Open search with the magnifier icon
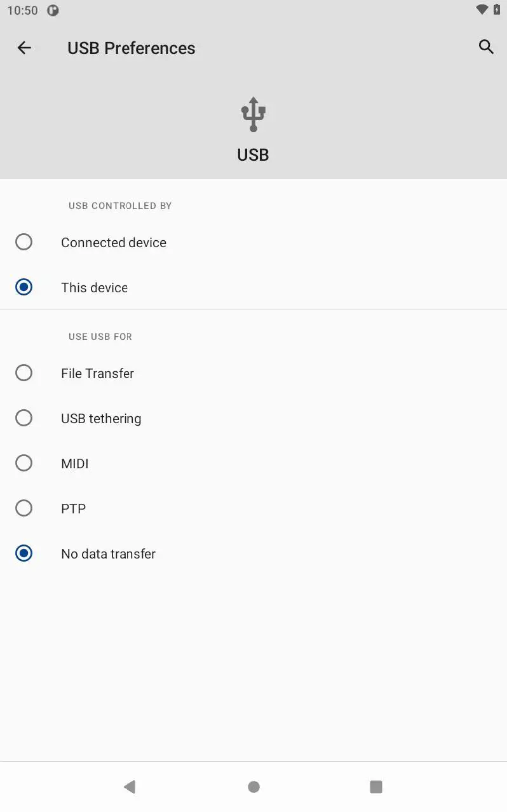Viewport: 507px width, 812px height. [x=486, y=47]
